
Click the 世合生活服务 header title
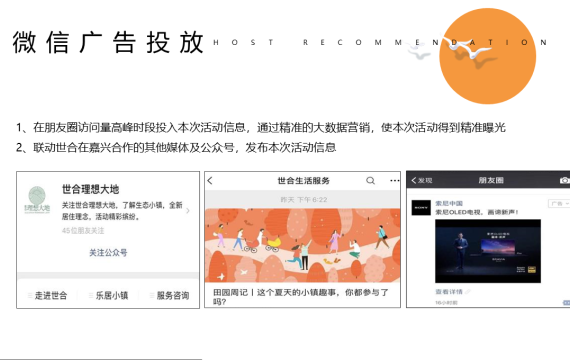tap(304, 180)
